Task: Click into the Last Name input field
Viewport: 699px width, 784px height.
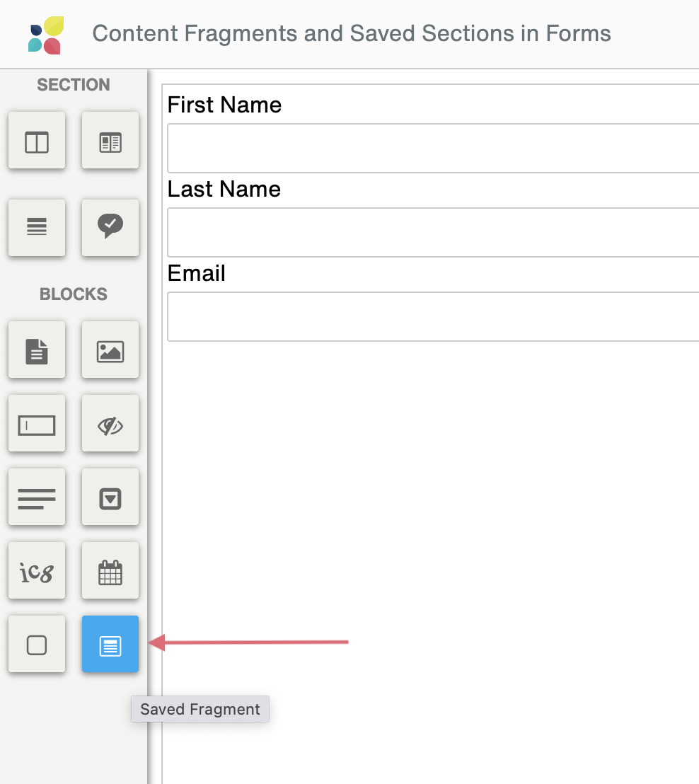Action: [x=433, y=233]
